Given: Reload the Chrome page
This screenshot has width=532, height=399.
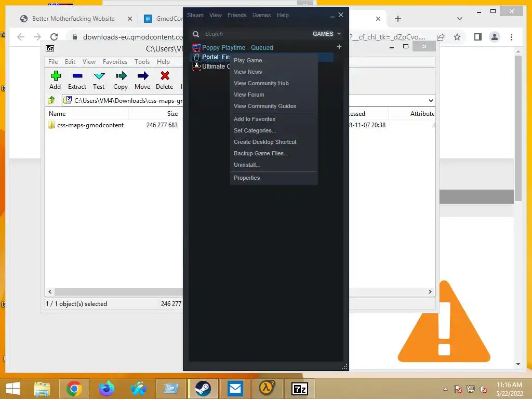Looking at the screenshot, I should [x=54, y=37].
